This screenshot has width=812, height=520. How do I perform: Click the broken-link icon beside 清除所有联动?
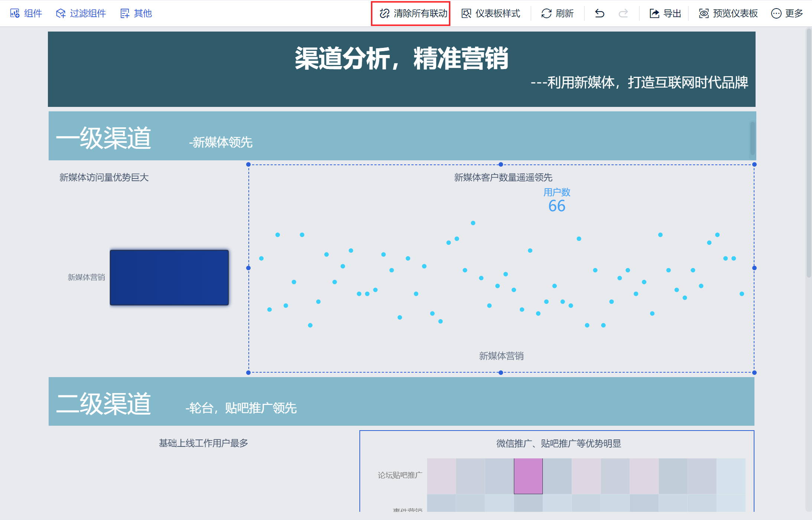pos(385,13)
